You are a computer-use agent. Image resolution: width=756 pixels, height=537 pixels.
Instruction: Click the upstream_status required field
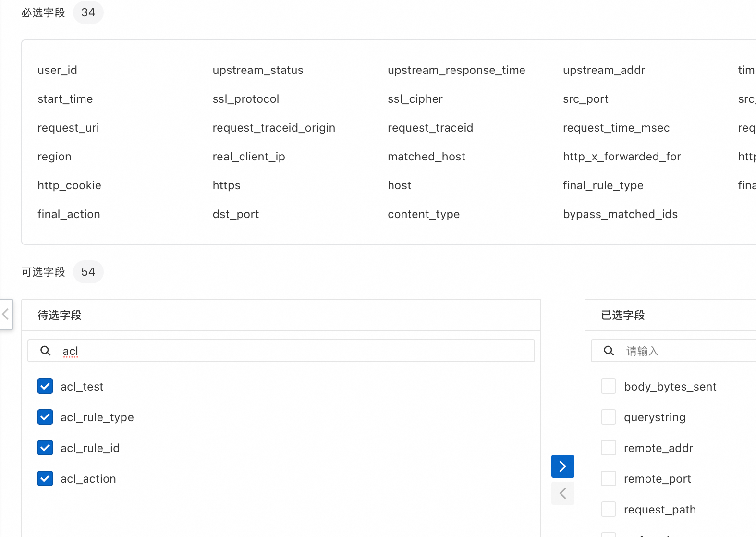tap(258, 70)
